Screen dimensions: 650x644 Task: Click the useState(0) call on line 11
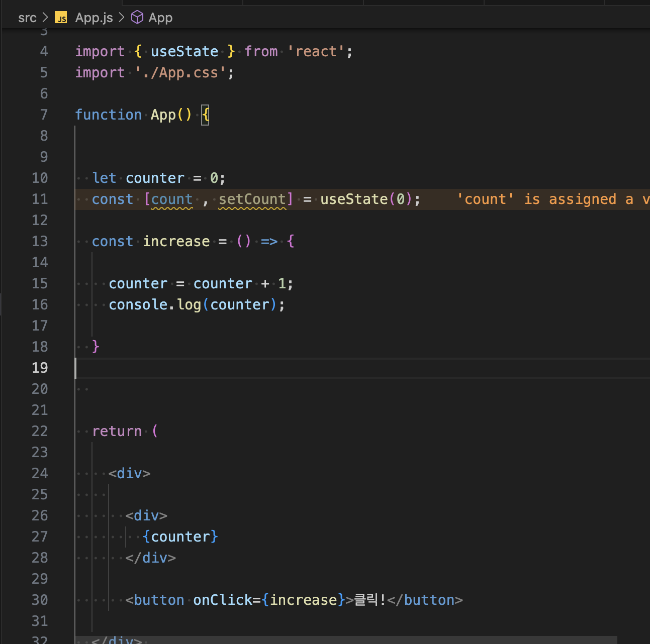click(366, 199)
